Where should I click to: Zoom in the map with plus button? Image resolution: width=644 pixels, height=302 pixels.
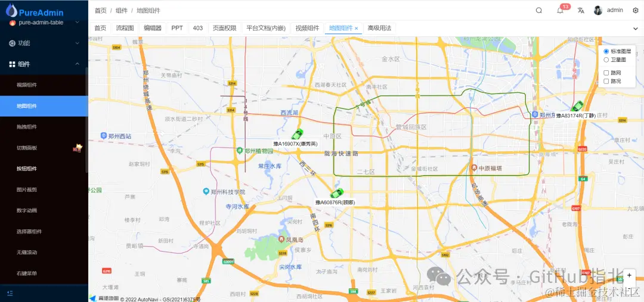coord(629,275)
